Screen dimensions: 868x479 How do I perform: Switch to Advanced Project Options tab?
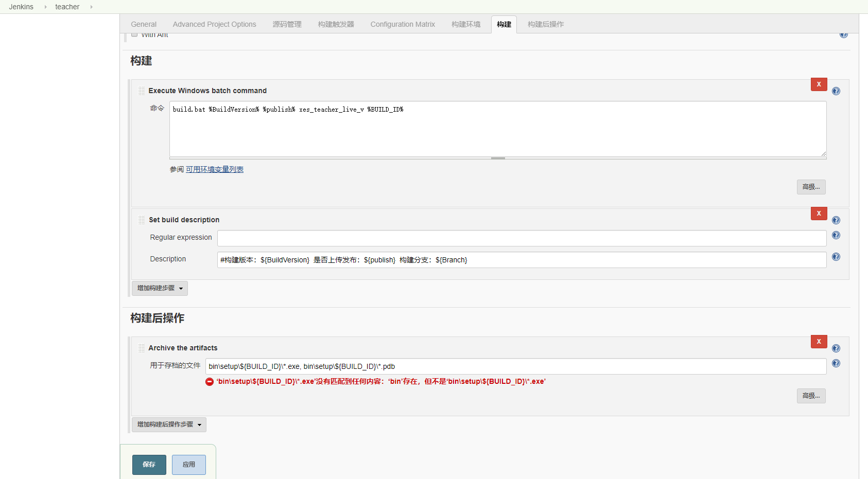[x=214, y=24]
